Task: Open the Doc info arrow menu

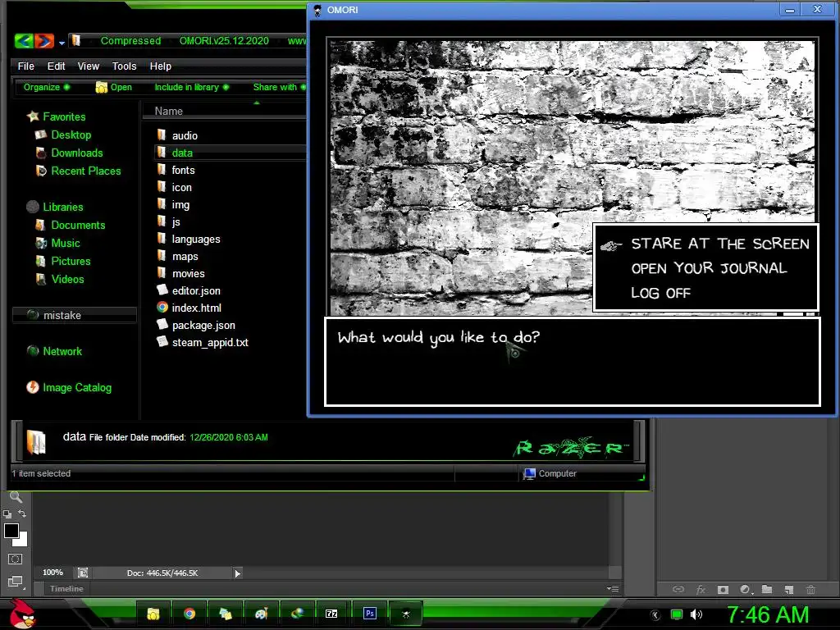Action: click(x=237, y=573)
